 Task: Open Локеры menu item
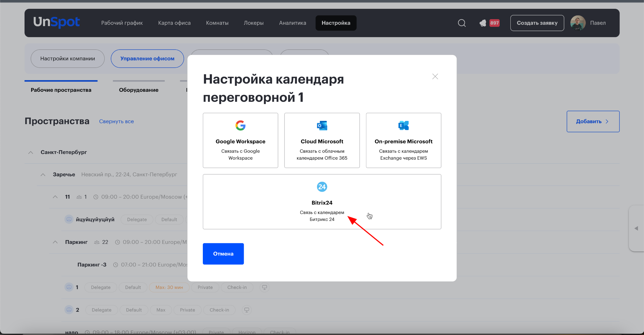coord(254,23)
